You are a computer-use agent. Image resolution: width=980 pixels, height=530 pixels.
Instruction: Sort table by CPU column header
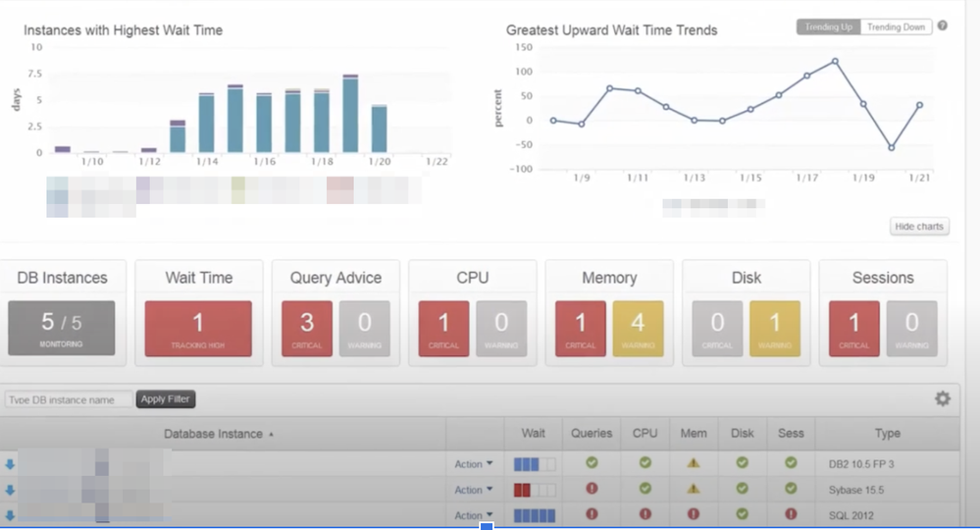[x=645, y=433]
